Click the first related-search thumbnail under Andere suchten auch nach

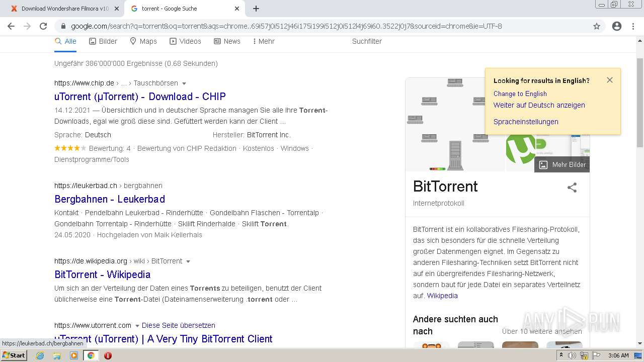pyautogui.click(x=432, y=344)
